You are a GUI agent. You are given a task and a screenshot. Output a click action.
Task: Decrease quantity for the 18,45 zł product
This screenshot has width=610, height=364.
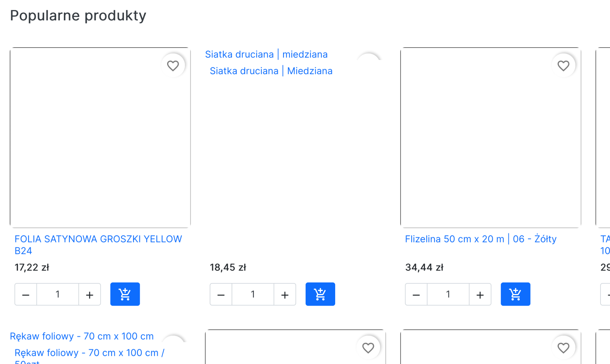221,295
